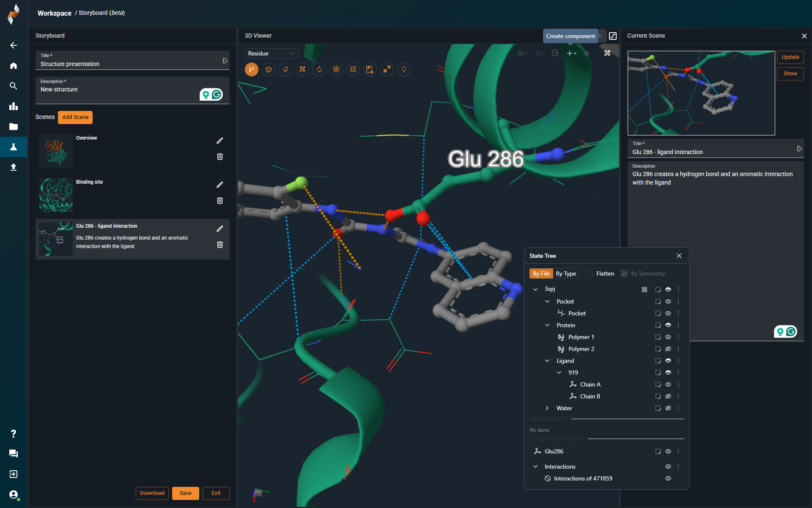Click the cube icon in viewer toolbar
Screen dimensions: 812x508
point(269,69)
